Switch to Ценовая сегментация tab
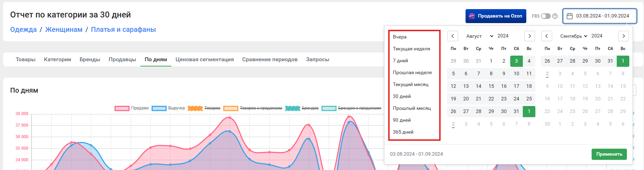 (x=205, y=59)
